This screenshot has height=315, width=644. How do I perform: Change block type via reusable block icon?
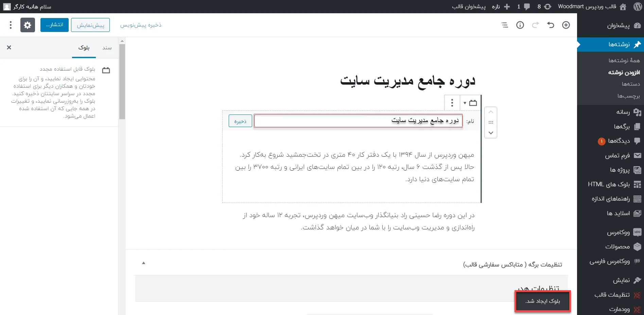coord(470,103)
